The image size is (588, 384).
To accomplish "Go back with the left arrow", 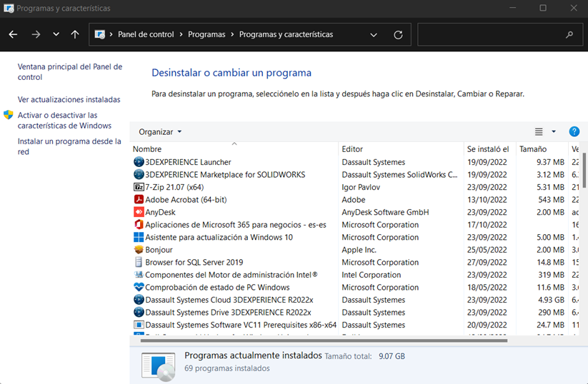I will point(13,34).
